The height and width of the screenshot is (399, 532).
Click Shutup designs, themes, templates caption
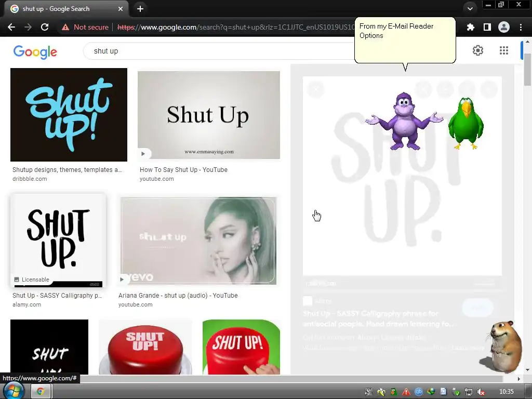pyautogui.click(x=67, y=170)
